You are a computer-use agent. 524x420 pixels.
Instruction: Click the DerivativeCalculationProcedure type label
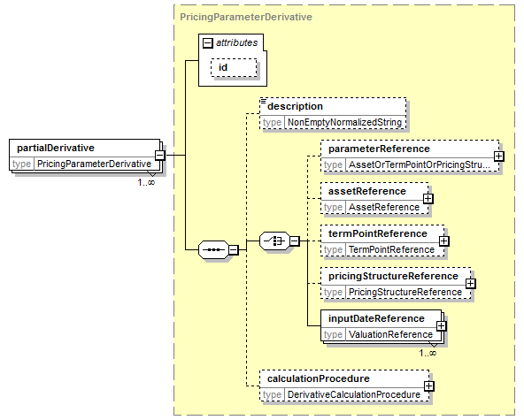click(354, 395)
